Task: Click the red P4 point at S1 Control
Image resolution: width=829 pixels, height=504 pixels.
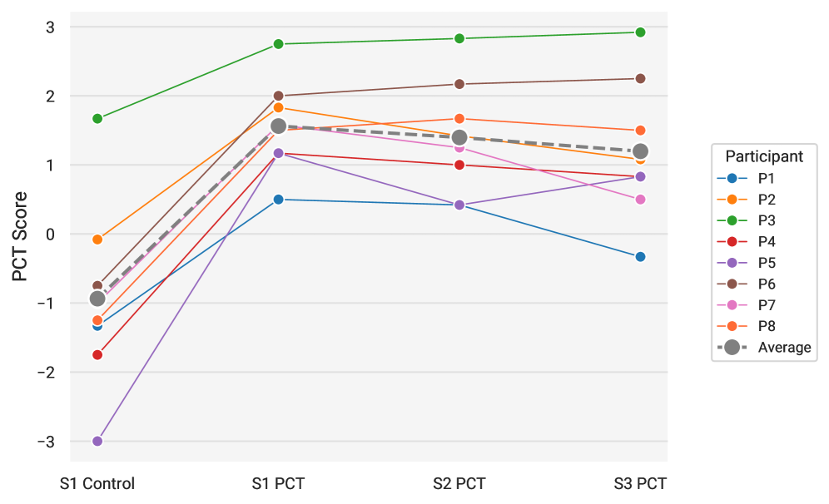Action: point(97,354)
